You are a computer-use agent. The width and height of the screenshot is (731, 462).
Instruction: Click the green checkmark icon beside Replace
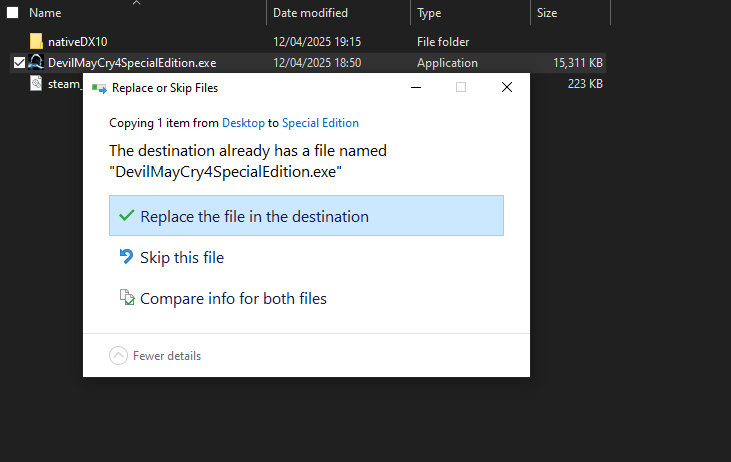tap(126, 216)
